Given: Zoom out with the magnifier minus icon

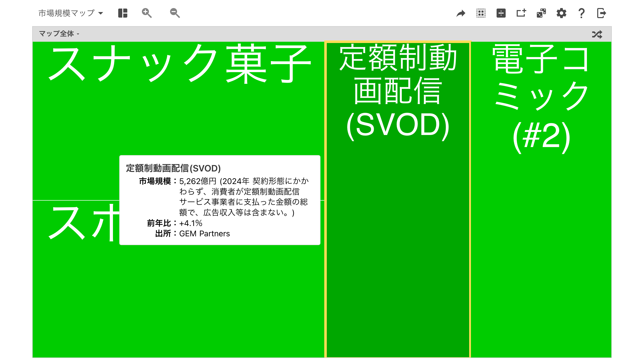Looking at the screenshot, I should pos(175,13).
